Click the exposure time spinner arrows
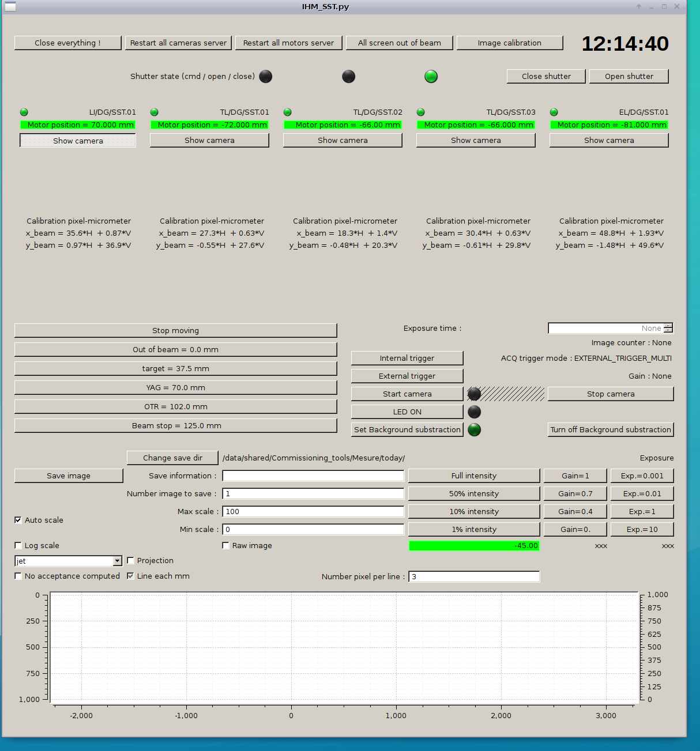Image resolution: width=700 pixels, height=751 pixels. 668,328
